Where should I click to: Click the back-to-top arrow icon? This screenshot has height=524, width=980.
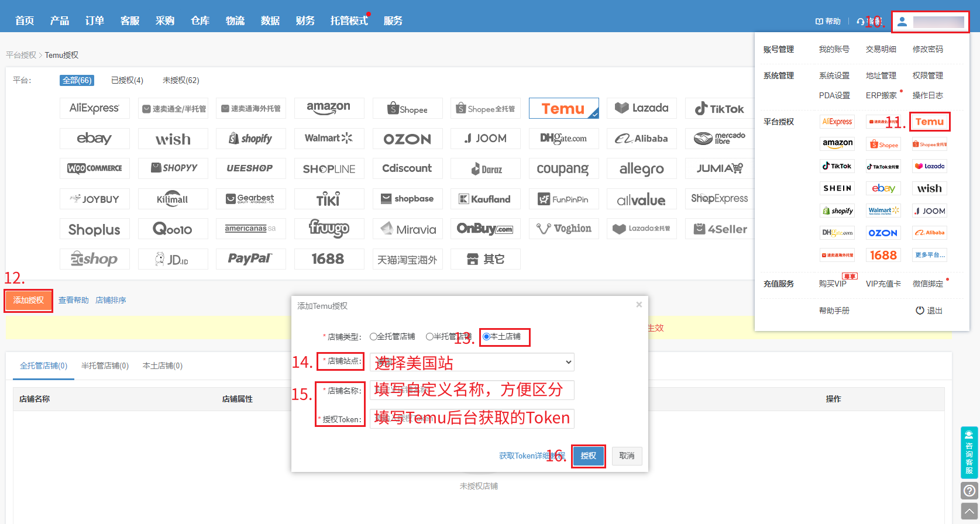point(969,511)
